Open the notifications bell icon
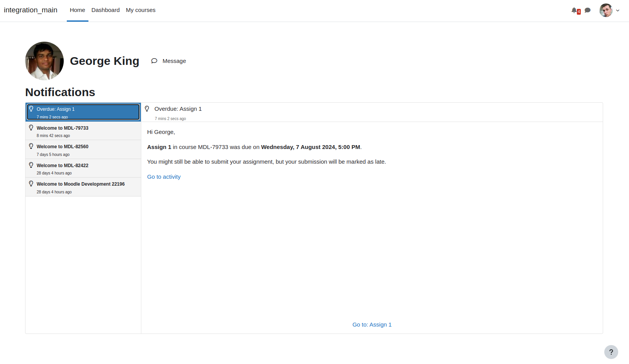The image size is (629, 364). tap(574, 10)
